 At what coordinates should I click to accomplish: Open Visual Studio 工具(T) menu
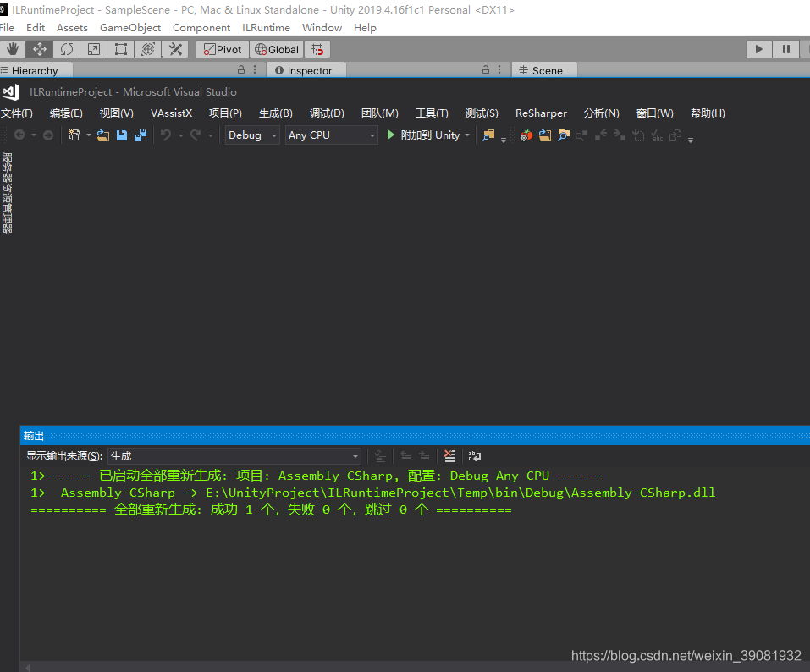click(x=432, y=113)
